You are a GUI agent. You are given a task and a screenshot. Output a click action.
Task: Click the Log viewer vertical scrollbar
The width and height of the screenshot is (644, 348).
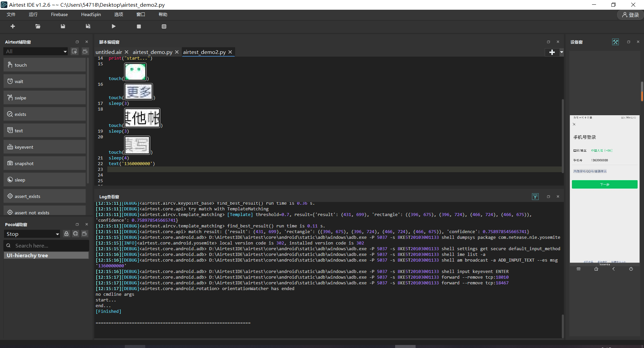point(562,326)
